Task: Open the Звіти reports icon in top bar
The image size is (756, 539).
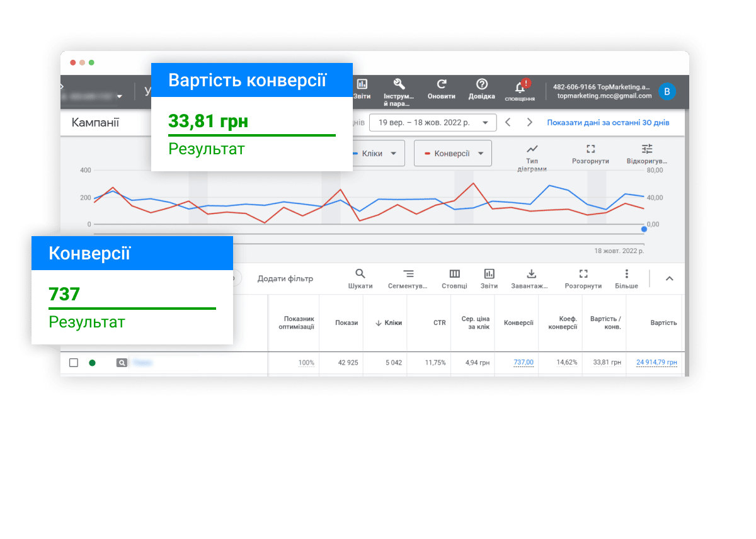Action: point(362,84)
